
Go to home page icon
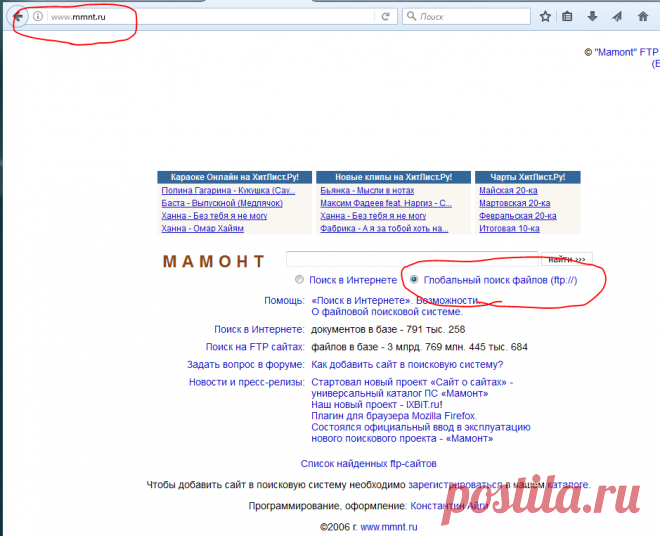(643, 16)
